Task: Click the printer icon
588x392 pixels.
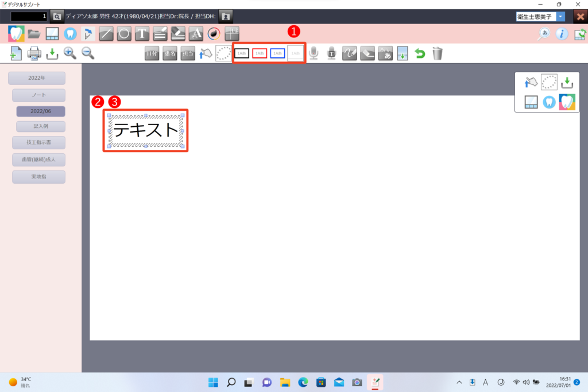Action: [34, 53]
